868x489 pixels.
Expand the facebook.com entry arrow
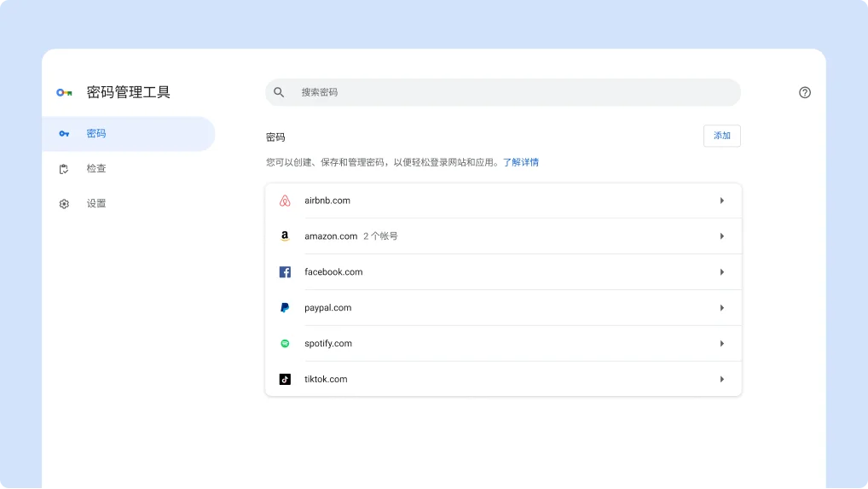pos(722,272)
